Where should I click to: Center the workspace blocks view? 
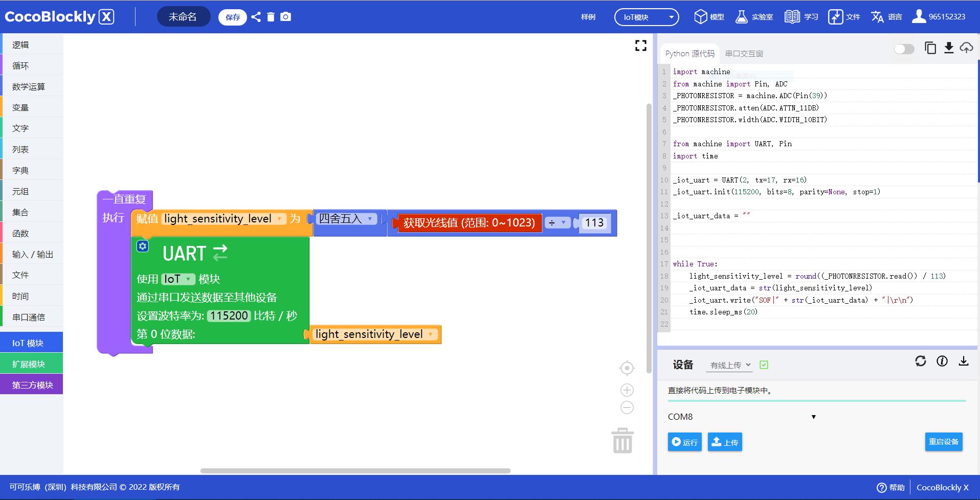pyautogui.click(x=627, y=368)
